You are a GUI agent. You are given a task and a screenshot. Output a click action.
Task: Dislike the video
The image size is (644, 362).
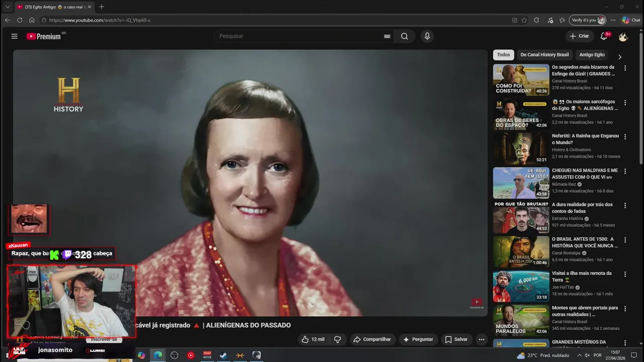coord(338,339)
